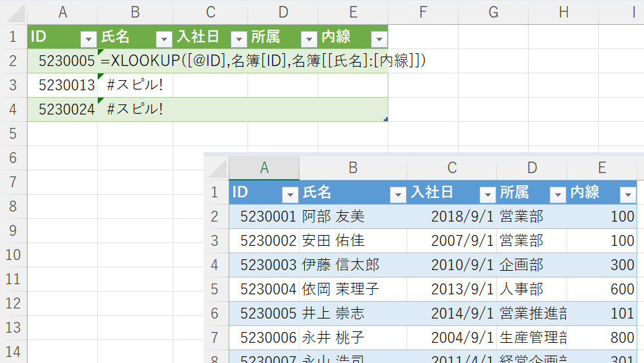644x363 pixels.
Task: Select ID cell 5230001
Action: pyautogui.click(x=264, y=217)
